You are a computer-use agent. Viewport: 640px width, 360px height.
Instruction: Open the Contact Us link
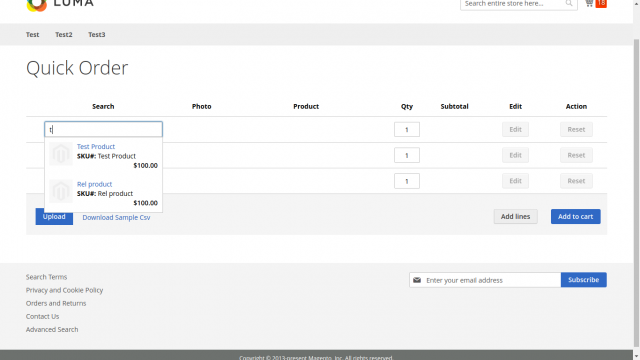click(x=42, y=316)
